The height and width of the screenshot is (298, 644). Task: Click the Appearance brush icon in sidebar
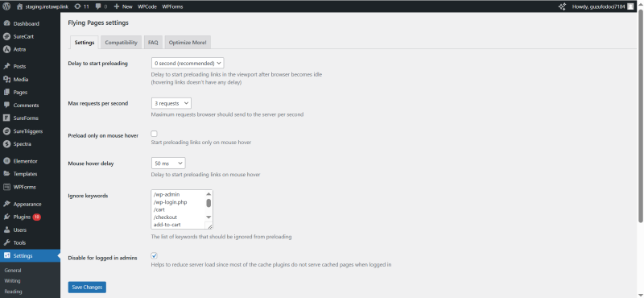(x=6, y=204)
